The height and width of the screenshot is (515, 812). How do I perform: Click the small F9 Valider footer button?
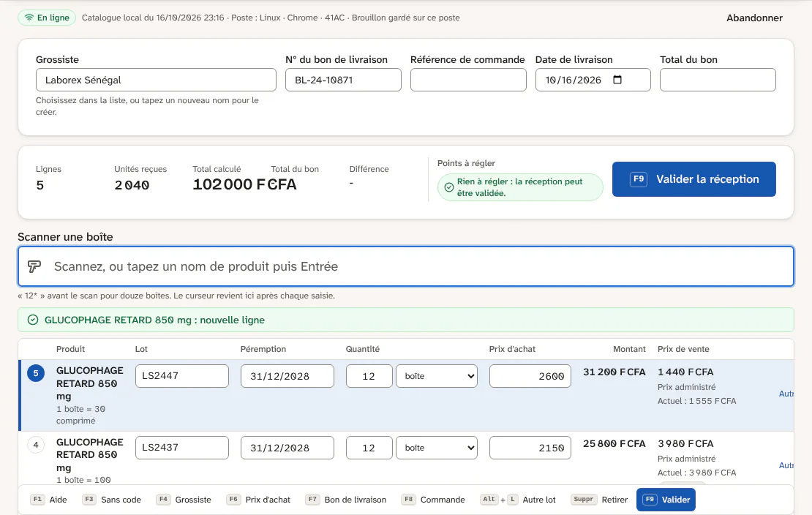[666, 500]
